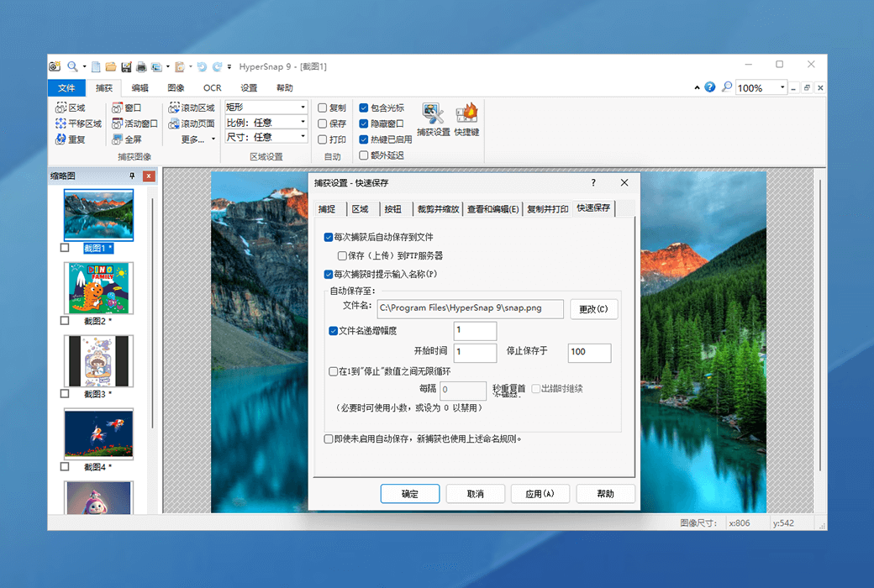Enable 保存（上传）到FTP服务器 checkbox
The width and height of the screenshot is (874, 588).
click(x=342, y=255)
